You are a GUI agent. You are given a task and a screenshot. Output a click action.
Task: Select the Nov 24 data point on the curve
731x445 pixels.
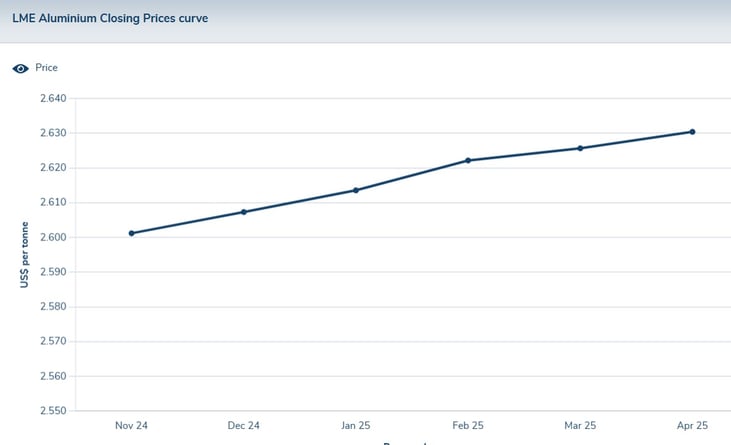pos(132,233)
